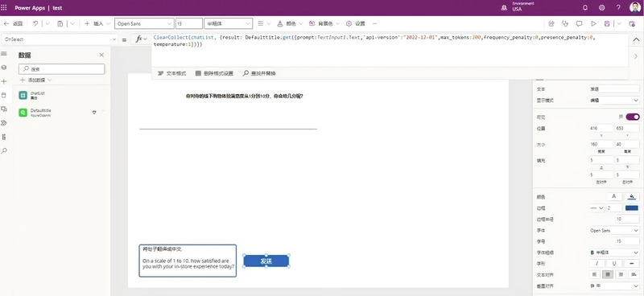Run app preview with the play icon
Screen dimensions: 644x296
coord(593,24)
